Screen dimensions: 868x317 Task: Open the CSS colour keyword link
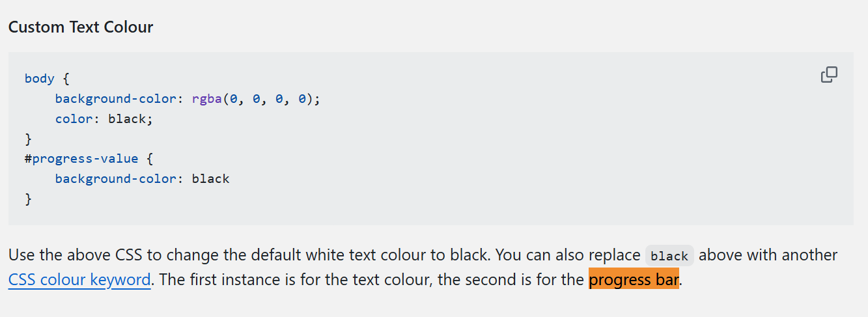(79, 280)
